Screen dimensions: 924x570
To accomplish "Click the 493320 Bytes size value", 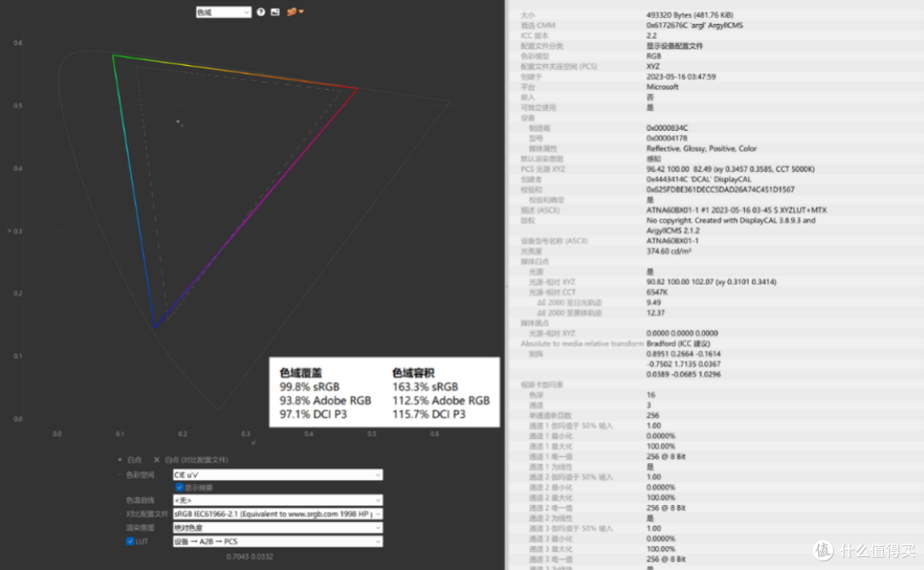I will pos(690,15).
